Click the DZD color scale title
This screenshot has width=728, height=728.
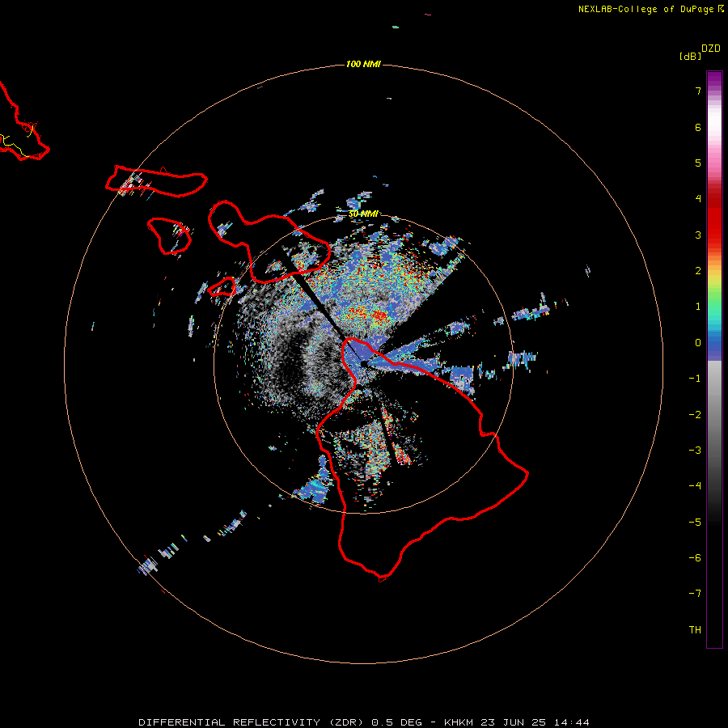711,49
